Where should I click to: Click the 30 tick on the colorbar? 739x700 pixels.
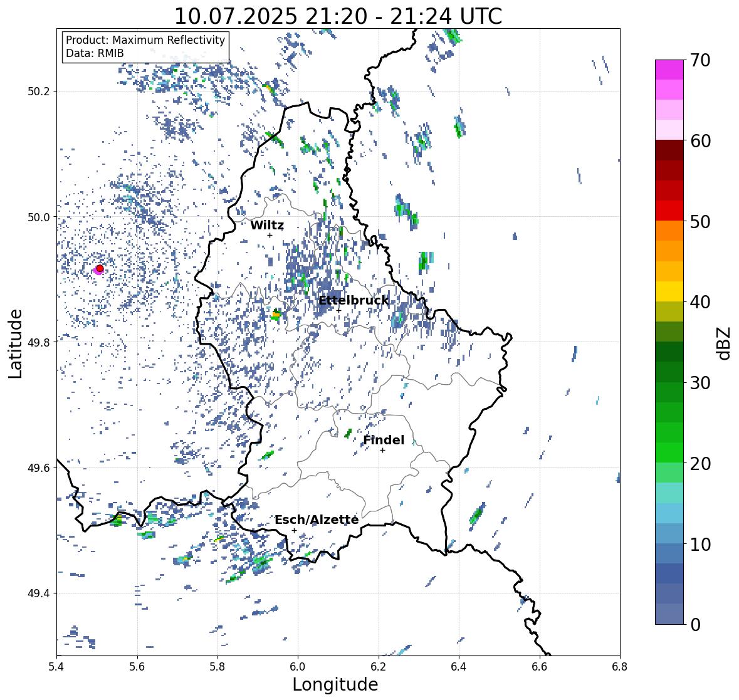pyautogui.click(x=700, y=382)
